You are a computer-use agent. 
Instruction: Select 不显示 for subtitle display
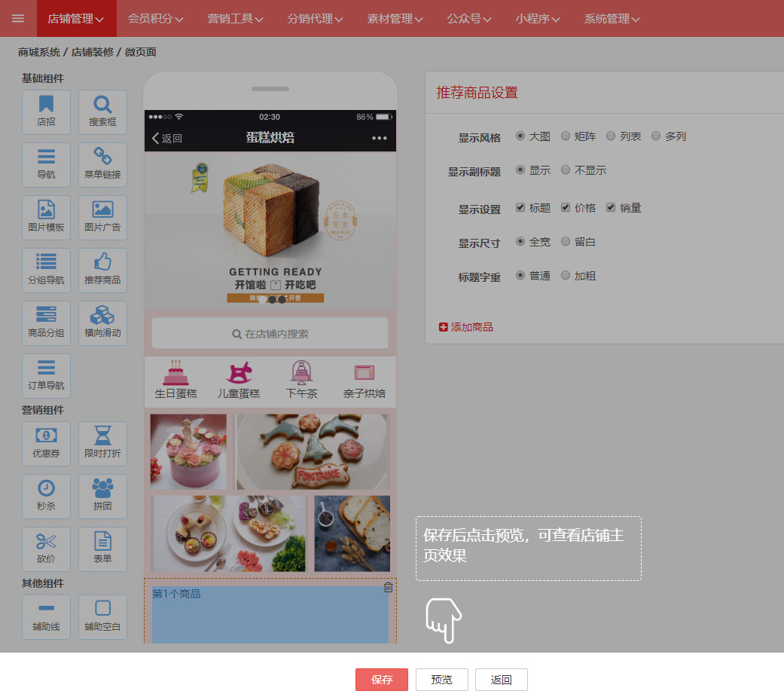pos(566,170)
